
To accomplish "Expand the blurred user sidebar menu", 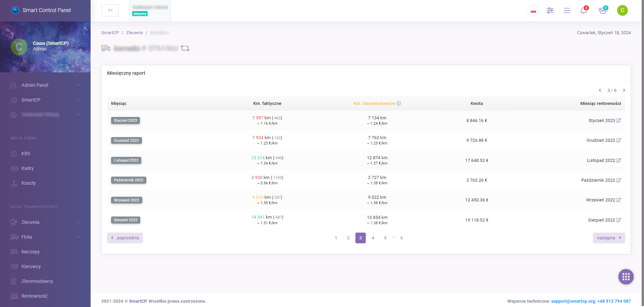I will pyautogui.click(x=45, y=115).
